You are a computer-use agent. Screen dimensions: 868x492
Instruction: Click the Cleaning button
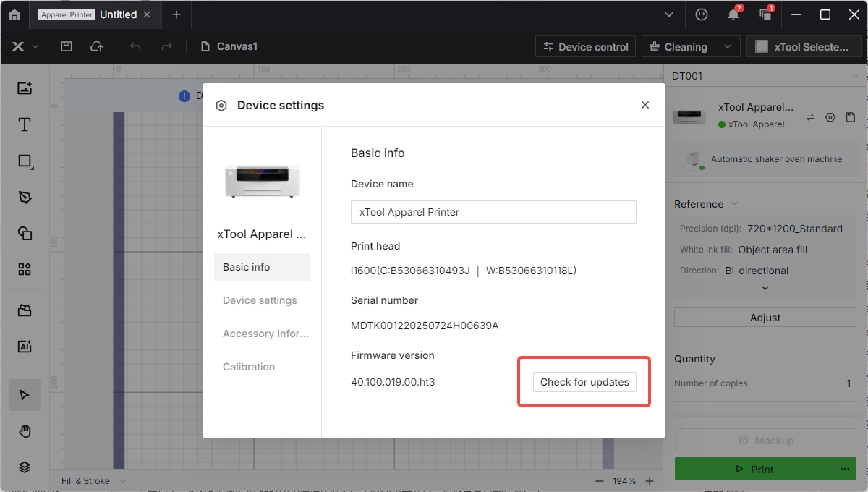point(678,47)
